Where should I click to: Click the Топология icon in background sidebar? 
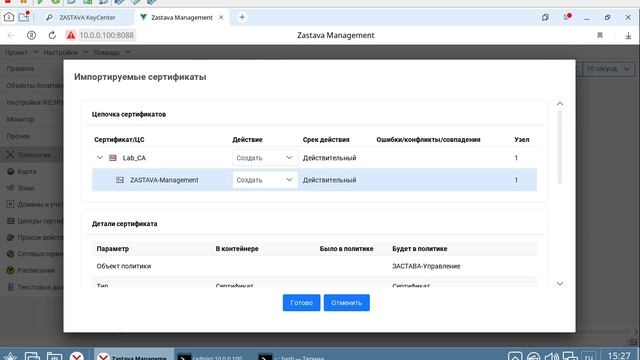(11, 155)
